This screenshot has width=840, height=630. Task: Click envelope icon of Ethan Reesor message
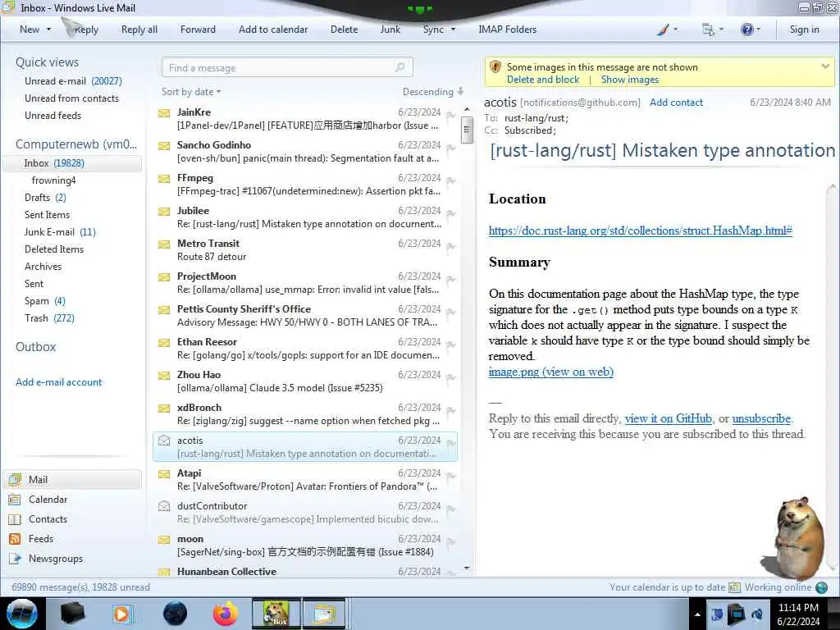pyautogui.click(x=164, y=342)
